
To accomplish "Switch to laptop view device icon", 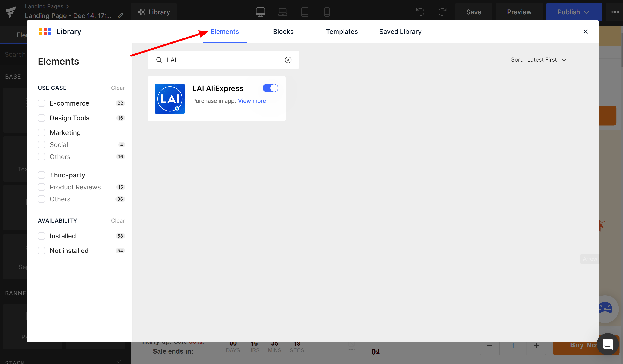I will tap(283, 12).
